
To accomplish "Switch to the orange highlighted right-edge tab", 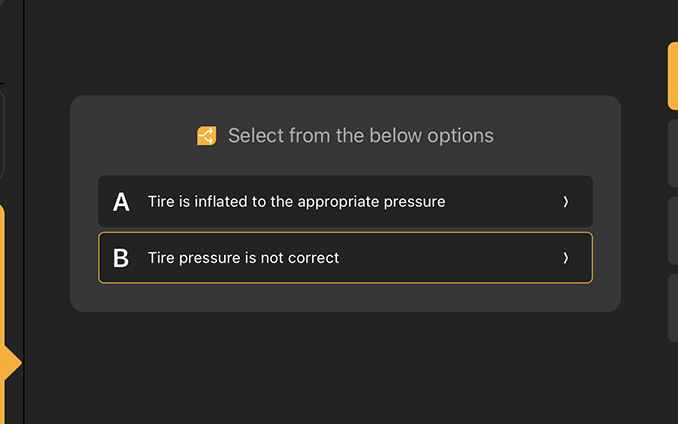I will point(672,75).
